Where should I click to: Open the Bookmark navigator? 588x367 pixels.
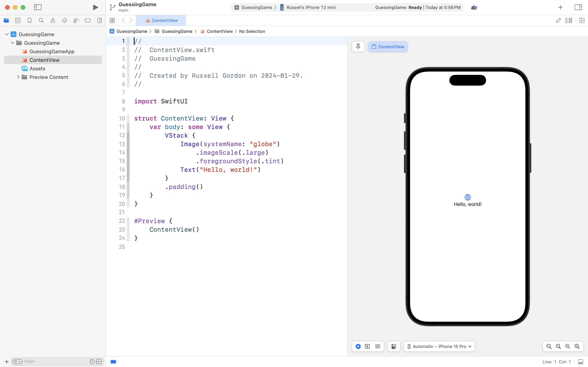pos(30,20)
